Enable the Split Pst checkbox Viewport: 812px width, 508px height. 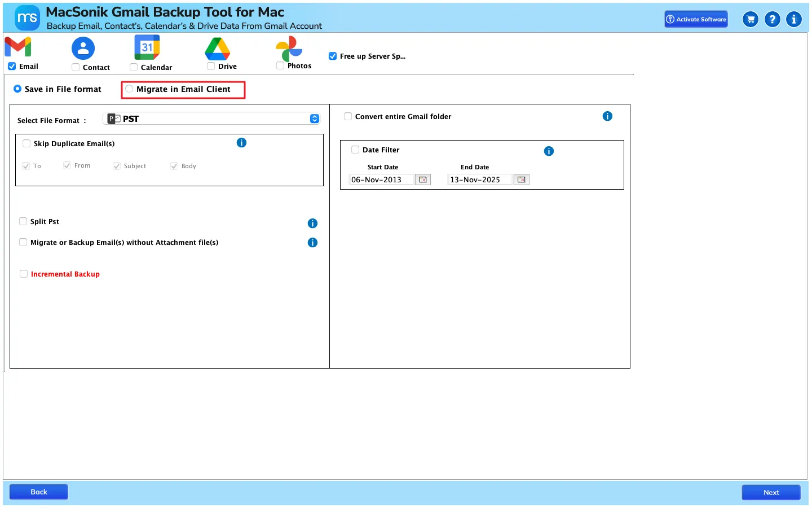pos(23,221)
